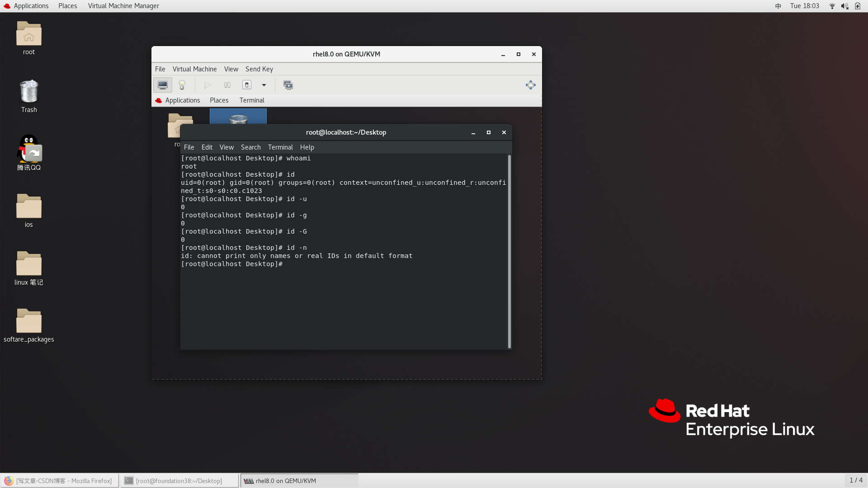Expand the shutdown options dropdown arrow
The image size is (868, 488).
264,85
